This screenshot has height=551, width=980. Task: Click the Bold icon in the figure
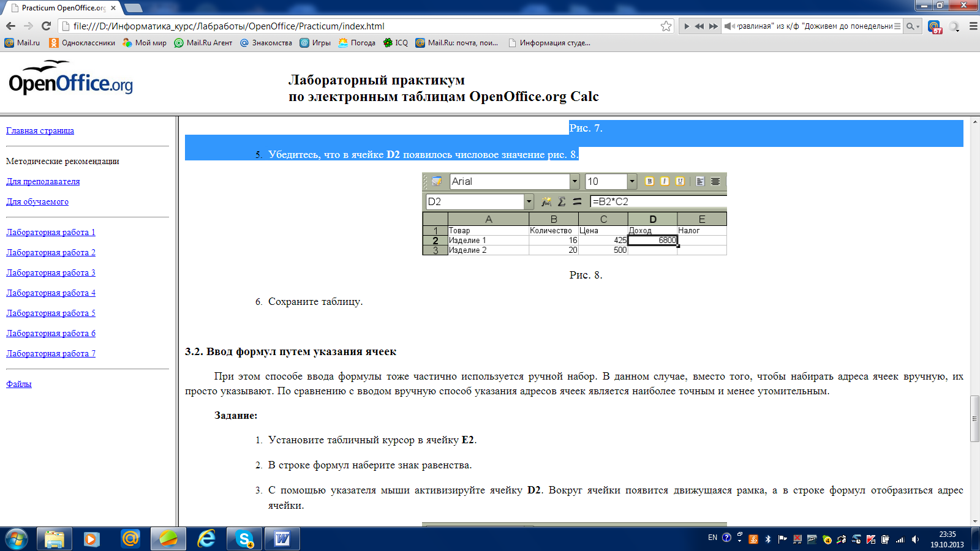649,181
